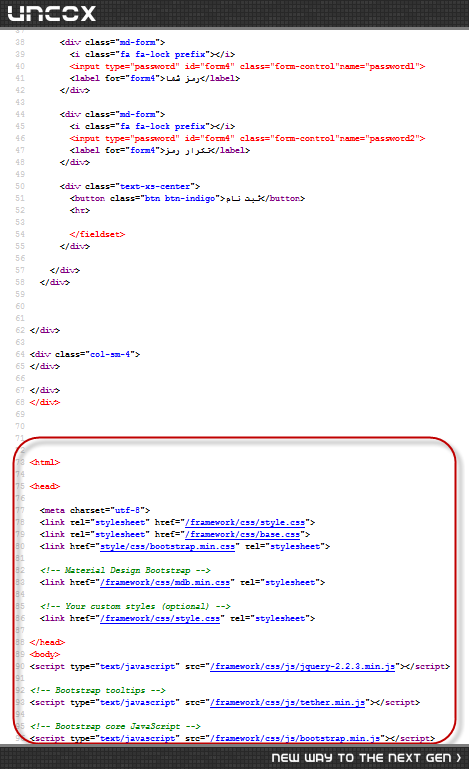The image size is (469, 769).
Task: Open the /framework/css/base.css link
Action: [242, 535]
